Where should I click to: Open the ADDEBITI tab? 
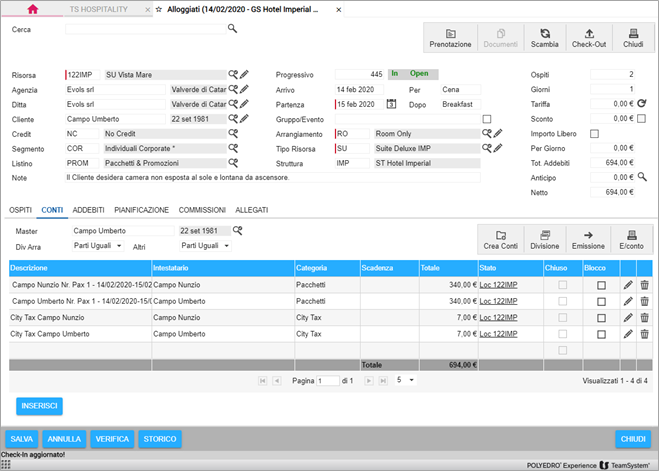coord(88,210)
